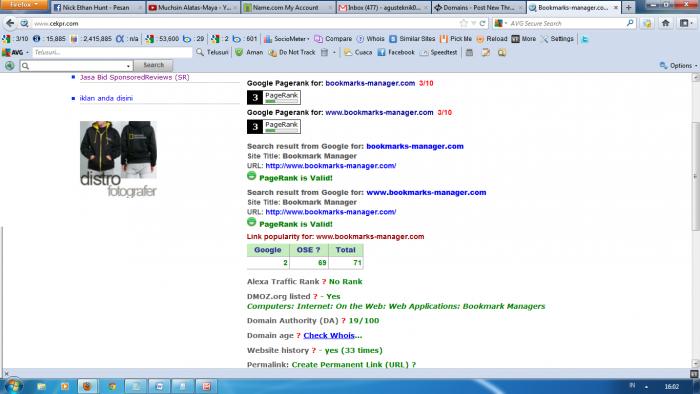Open the bookmarks-manager.com PageRank link
The height and width of the screenshot is (394, 700).
click(370, 83)
